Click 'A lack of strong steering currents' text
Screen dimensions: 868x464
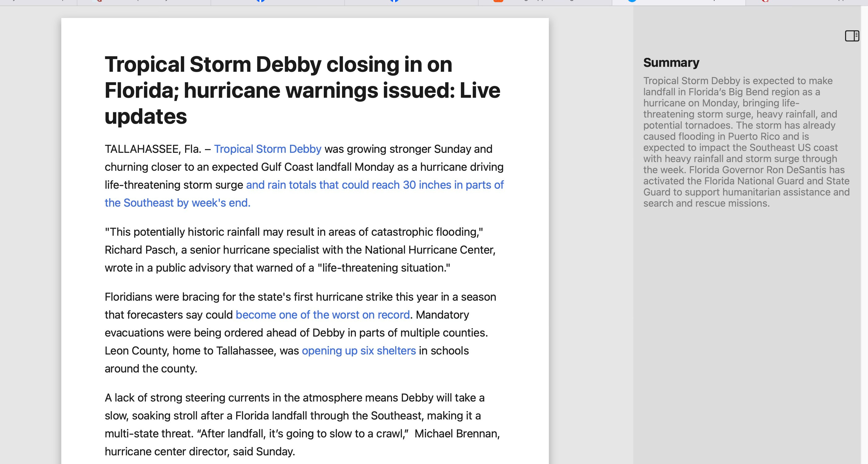click(187, 398)
